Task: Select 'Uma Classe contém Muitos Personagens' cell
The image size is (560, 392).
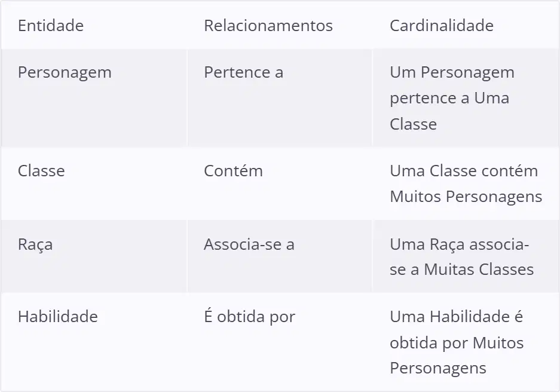Action: pos(466,183)
